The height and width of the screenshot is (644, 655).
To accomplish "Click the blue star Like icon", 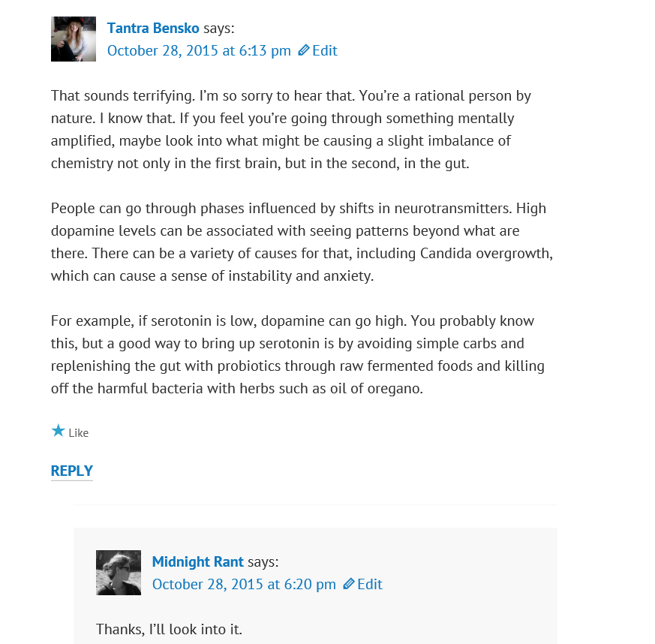I will [58, 431].
